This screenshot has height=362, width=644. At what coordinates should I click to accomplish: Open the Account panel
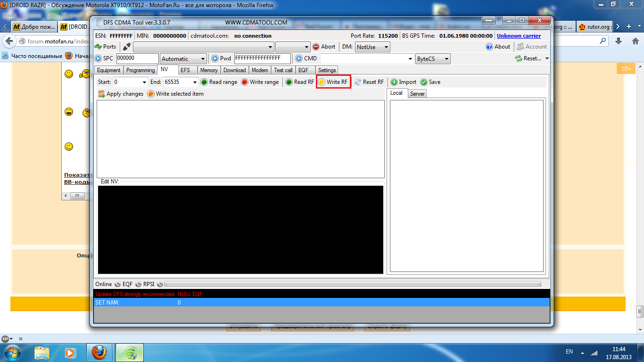(x=532, y=47)
